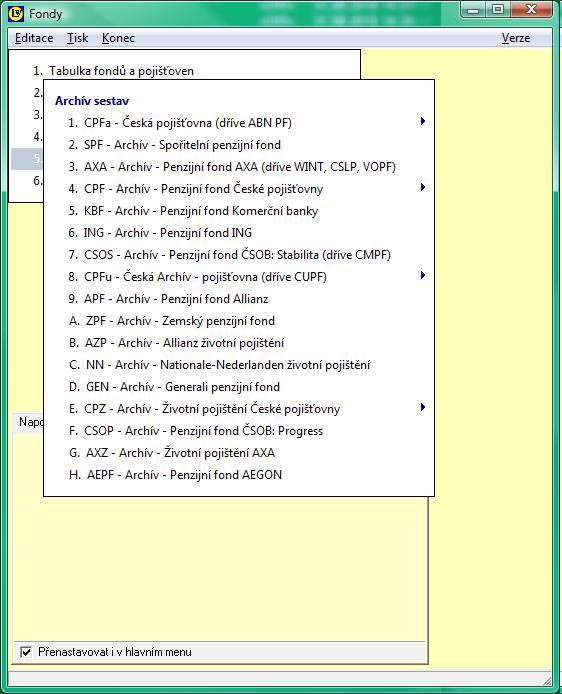
Task: Choose CSOS - Penzijní fond ČSOB: Stabilita
Action: click(x=229, y=255)
